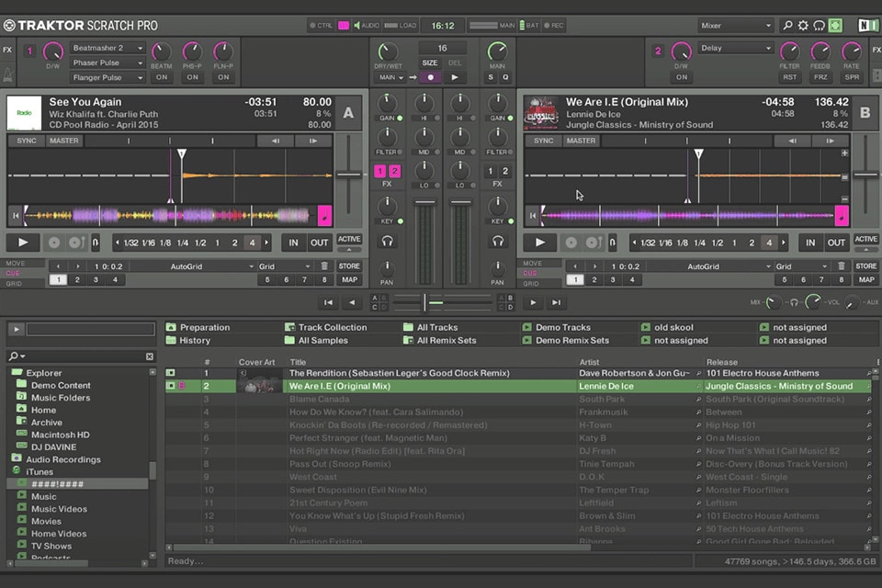Click Deck A magenta stripe end marker
This screenshot has height=588, width=882.
click(x=324, y=216)
